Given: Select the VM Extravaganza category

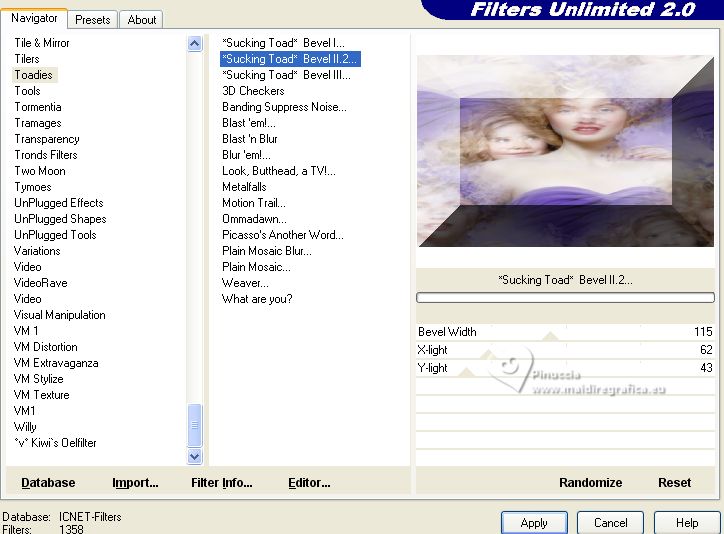Looking at the screenshot, I should (56, 363).
